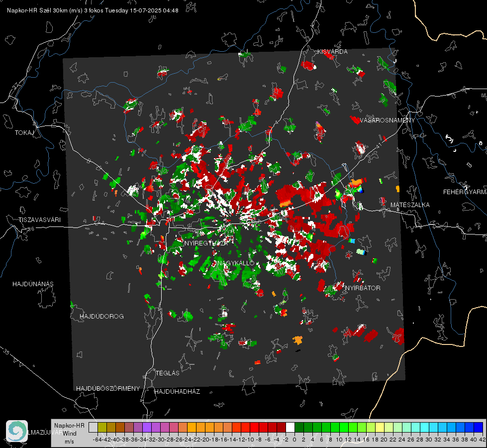The width and height of the screenshot is (487, 448).
Task: Click the FEHÉRGYARMAT town label
Action: tap(465, 192)
